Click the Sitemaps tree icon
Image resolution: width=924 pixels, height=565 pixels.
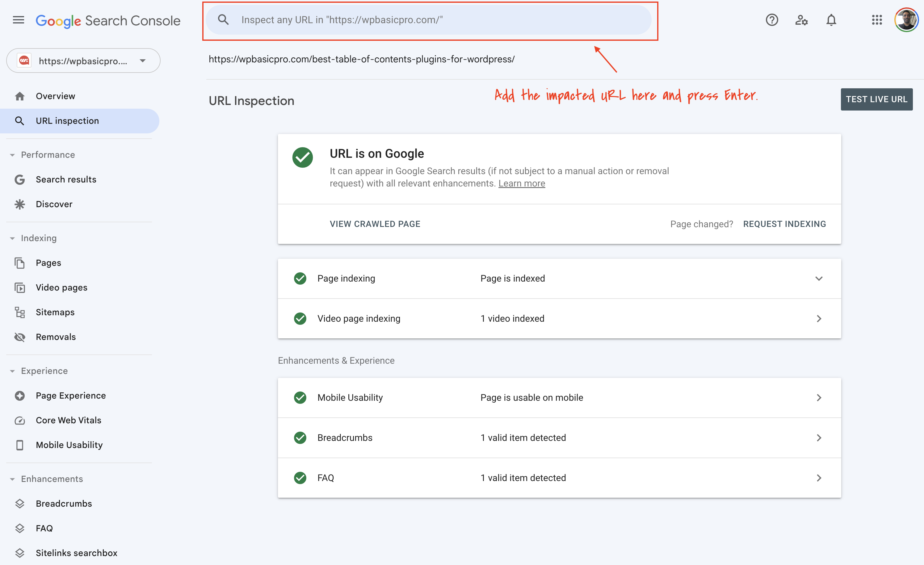(19, 312)
